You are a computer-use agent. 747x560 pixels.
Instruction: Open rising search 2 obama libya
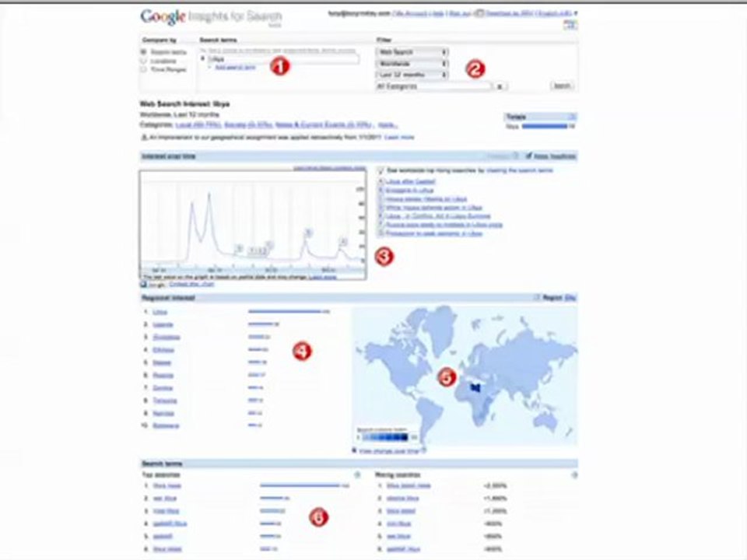(x=403, y=499)
